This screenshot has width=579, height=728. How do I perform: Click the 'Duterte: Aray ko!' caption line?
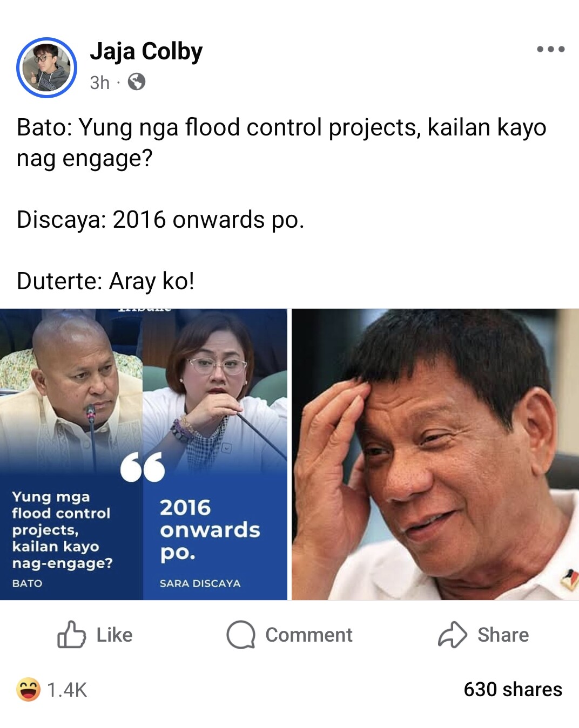click(105, 281)
